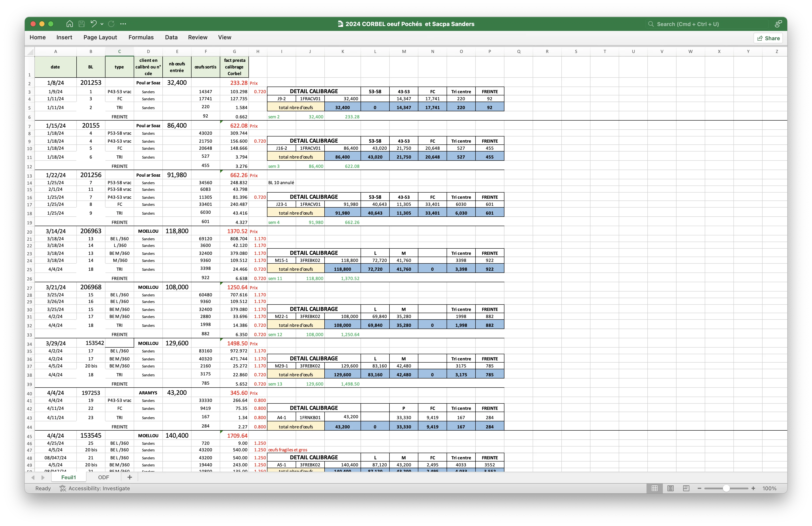The height and width of the screenshot is (526, 812).
Task: Click the Redo icon in title bar
Action: click(x=111, y=24)
